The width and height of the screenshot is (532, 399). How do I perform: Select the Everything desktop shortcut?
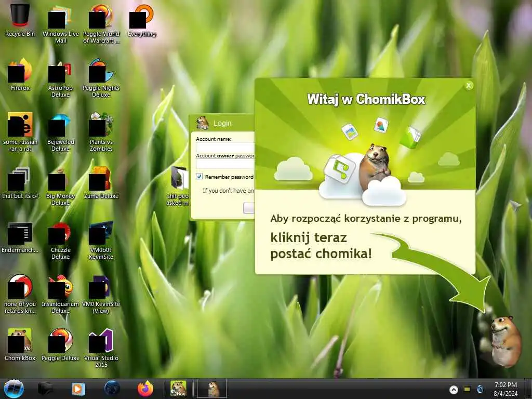[142, 20]
